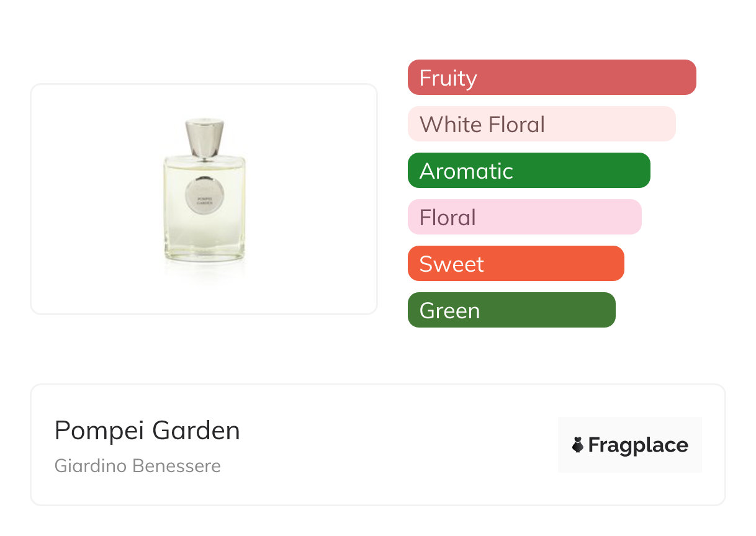The width and height of the screenshot is (756, 536).
Task: Open the Giardino Benessere brand link
Action: (138, 466)
